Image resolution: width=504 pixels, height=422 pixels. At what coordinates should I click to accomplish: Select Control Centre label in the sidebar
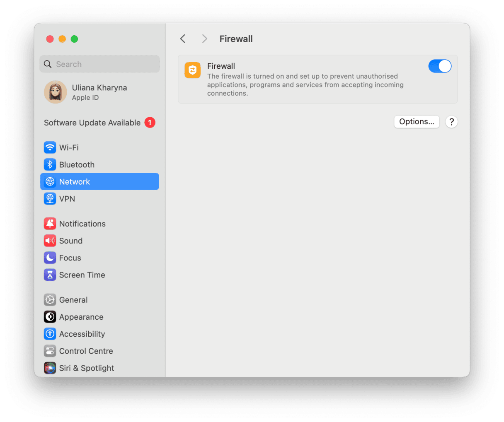click(x=86, y=351)
